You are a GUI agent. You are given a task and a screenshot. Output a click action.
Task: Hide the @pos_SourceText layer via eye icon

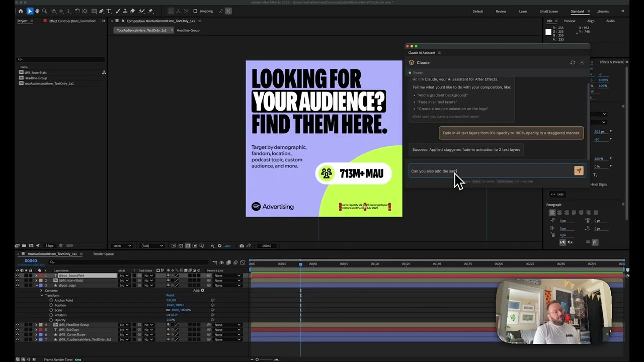[17, 276]
